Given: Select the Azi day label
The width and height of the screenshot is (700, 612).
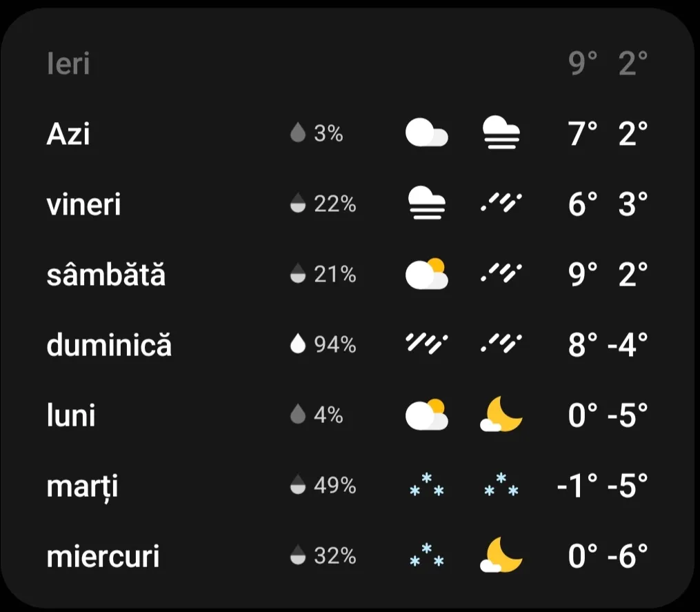Looking at the screenshot, I should (68, 133).
